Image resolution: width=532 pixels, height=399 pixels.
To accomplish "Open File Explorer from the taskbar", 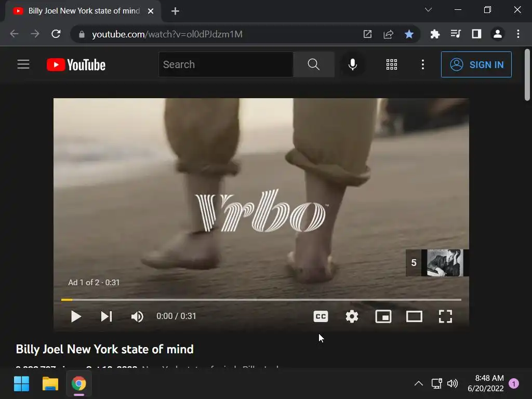I will click(50, 384).
